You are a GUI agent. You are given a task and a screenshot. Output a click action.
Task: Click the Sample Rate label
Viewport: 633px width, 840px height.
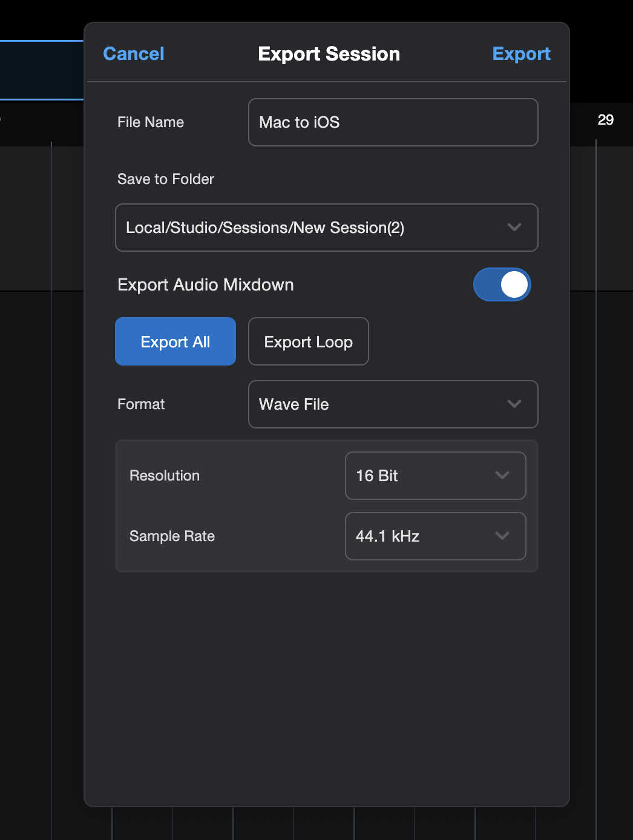[172, 536]
